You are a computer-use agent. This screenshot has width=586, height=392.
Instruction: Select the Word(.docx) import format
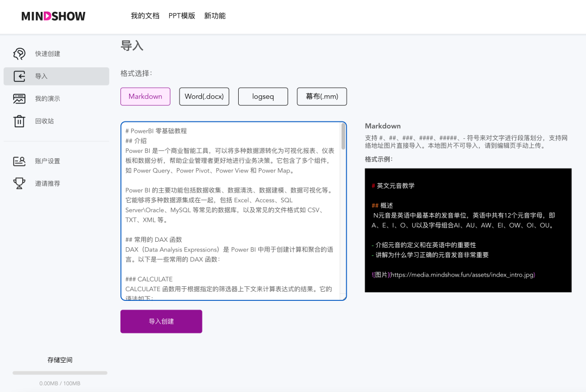coord(204,96)
